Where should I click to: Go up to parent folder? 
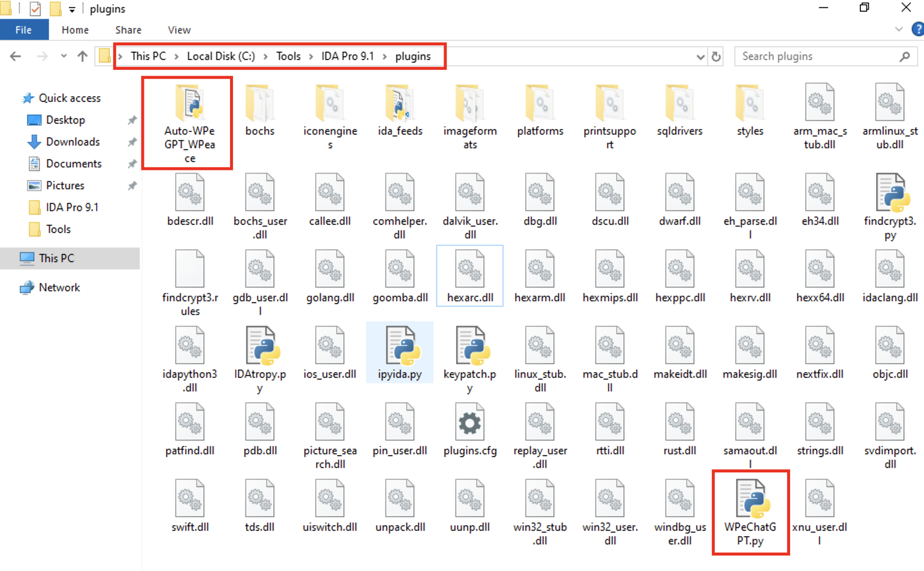(x=83, y=56)
